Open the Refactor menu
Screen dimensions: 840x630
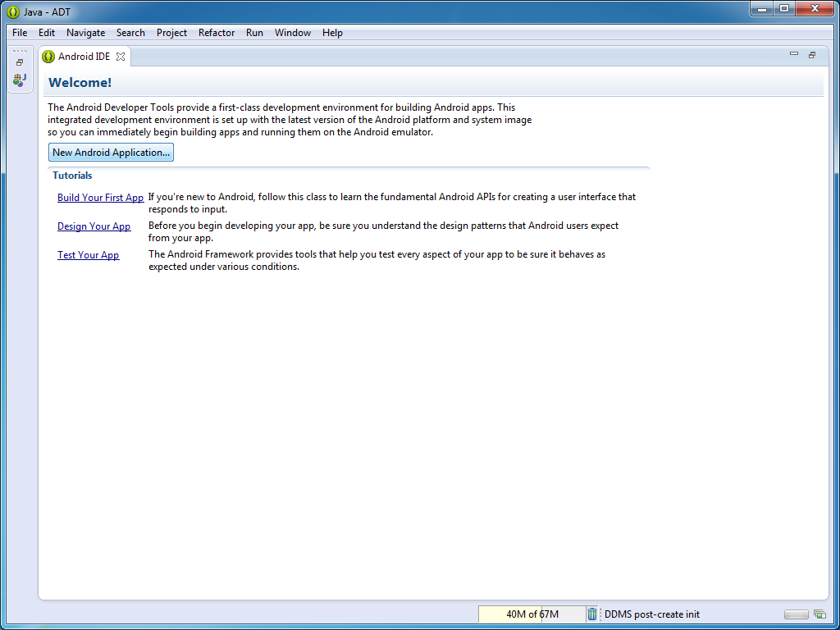[217, 33]
